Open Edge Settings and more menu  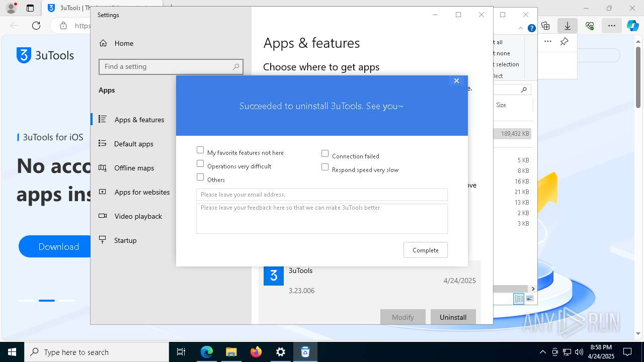pos(612,26)
